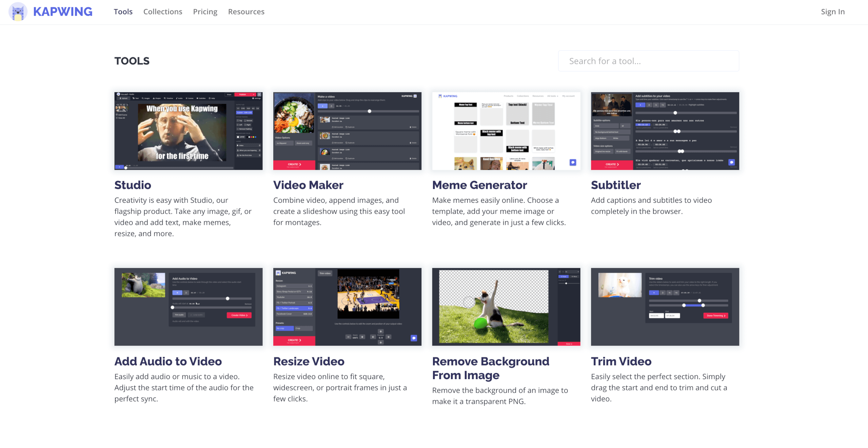Go to the Pricing page
868x448 pixels.
coord(205,12)
